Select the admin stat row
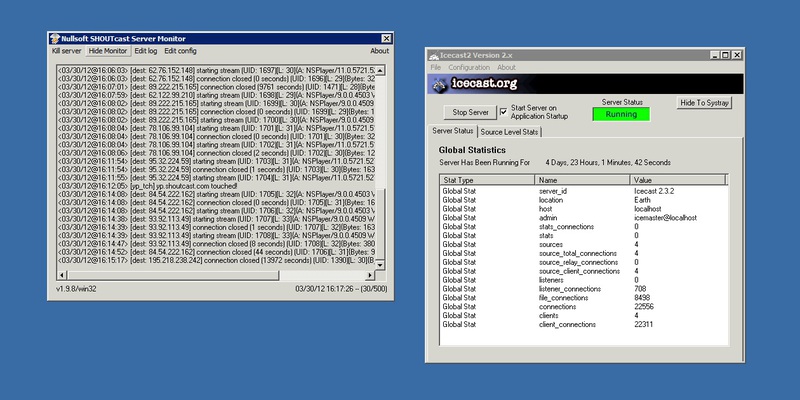Viewport: 800px width, 400px height. click(x=583, y=218)
